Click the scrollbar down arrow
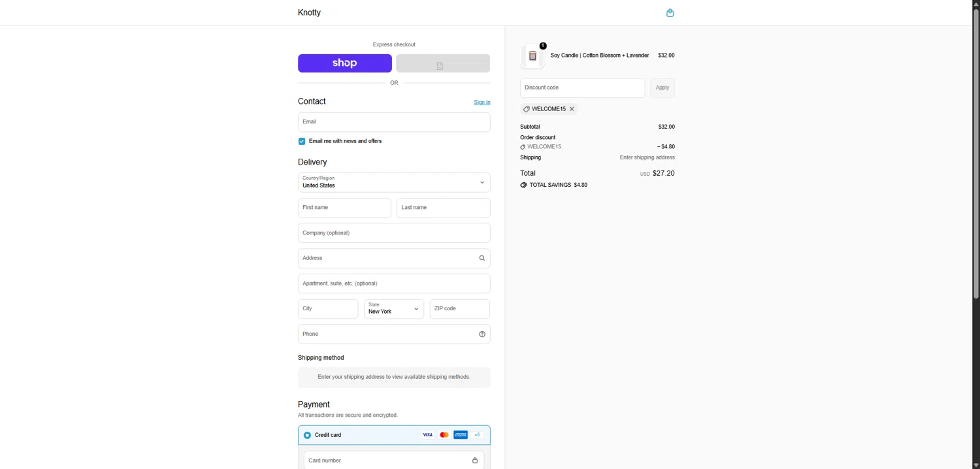The image size is (980, 469). click(976, 465)
